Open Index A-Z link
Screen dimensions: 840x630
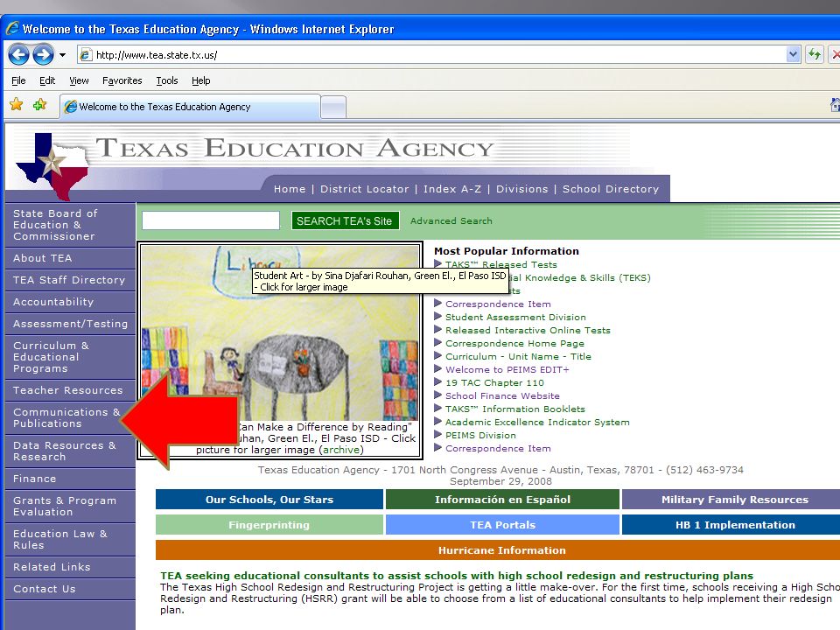coord(452,189)
